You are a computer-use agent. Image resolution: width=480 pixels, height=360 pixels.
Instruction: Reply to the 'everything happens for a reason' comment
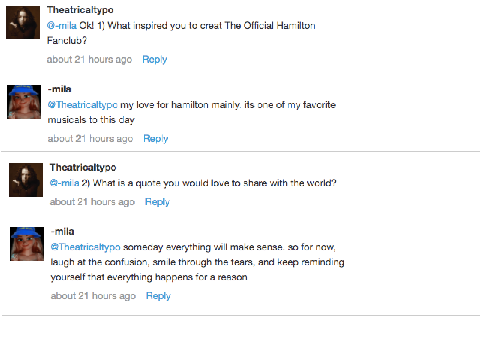click(x=158, y=296)
